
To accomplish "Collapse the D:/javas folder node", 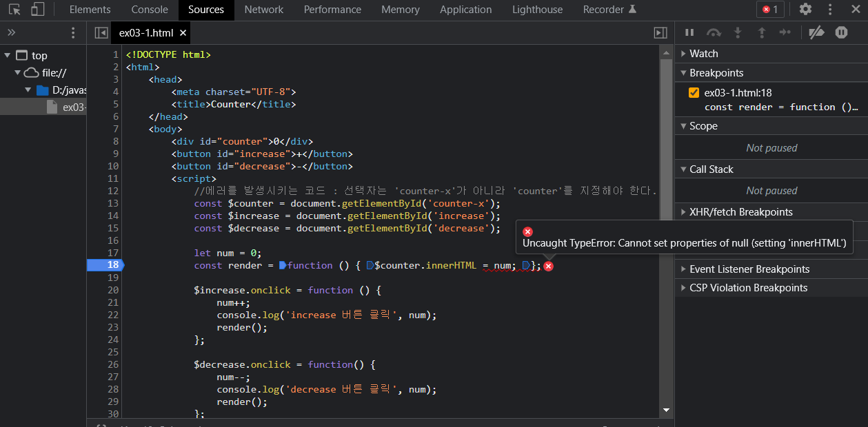I will 28,90.
